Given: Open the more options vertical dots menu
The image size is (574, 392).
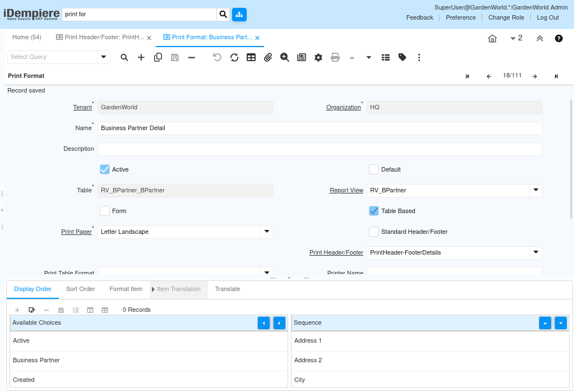Looking at the screenshot, I should [x=419, y=58].
